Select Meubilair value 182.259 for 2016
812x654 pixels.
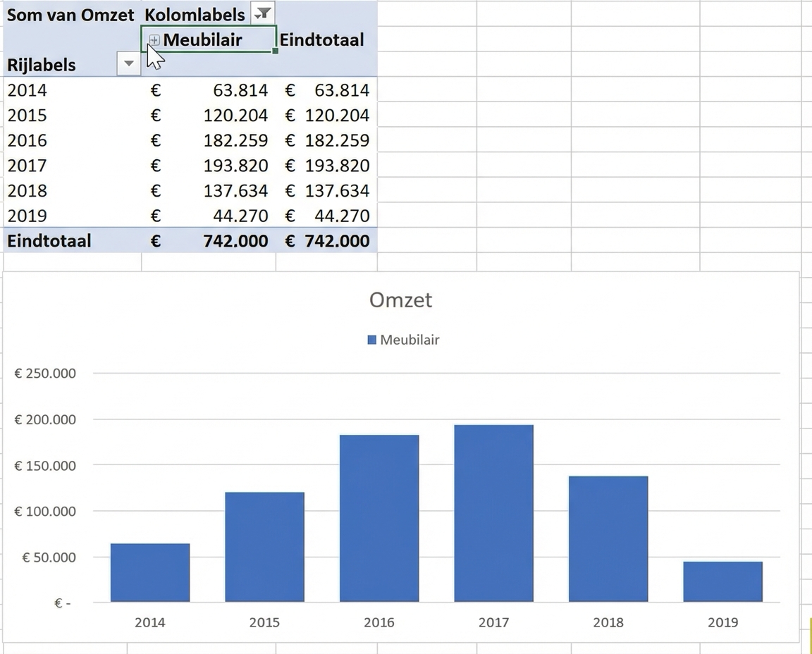tap(235, 140)
